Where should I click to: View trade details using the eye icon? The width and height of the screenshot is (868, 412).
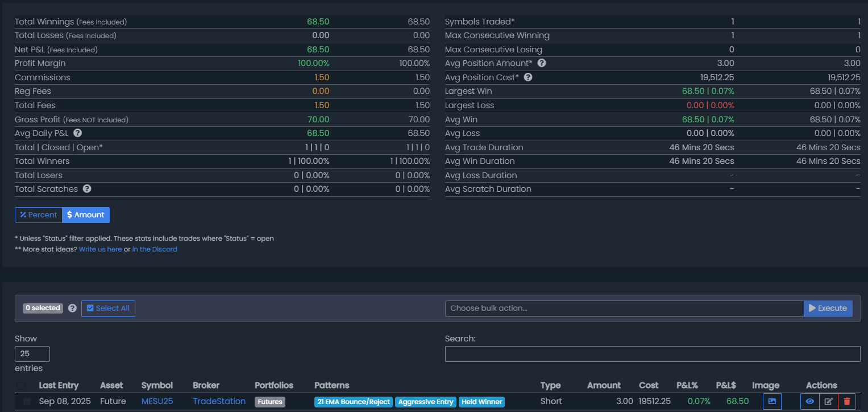pyautogui.click(x=809, y=401)
